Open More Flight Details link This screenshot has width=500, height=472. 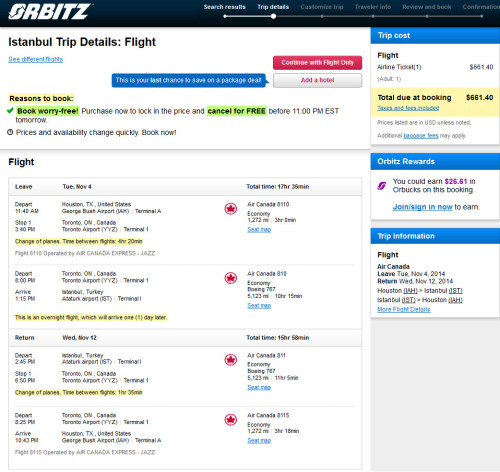click(x=404, y=309)
